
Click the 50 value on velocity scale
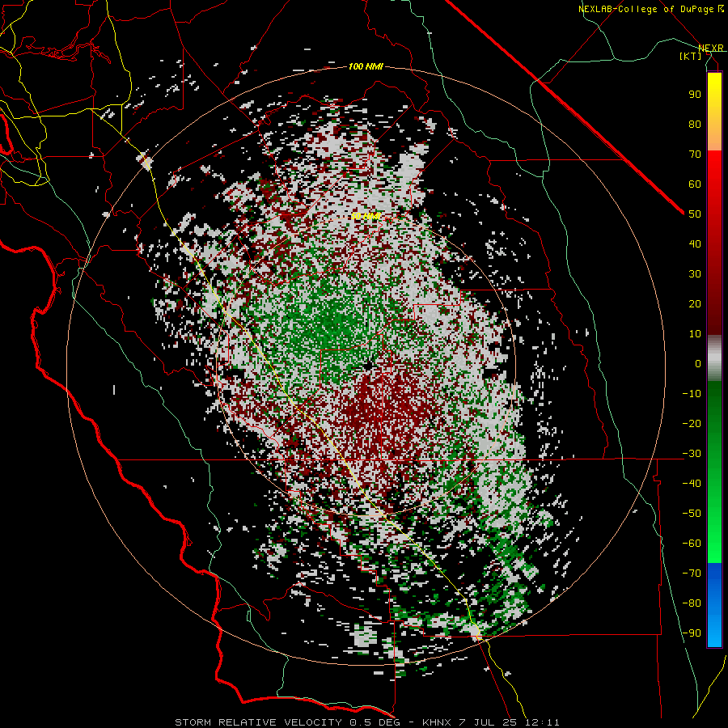pos(695,214)
